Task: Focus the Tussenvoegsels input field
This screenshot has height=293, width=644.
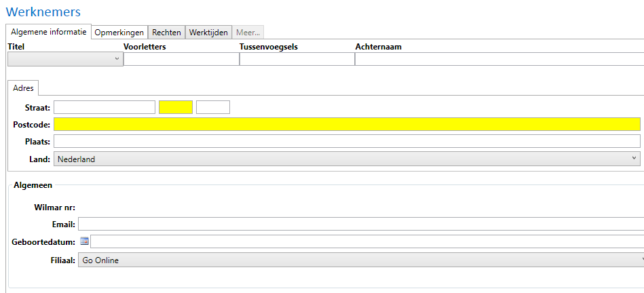Action: [x=297, y=59]
